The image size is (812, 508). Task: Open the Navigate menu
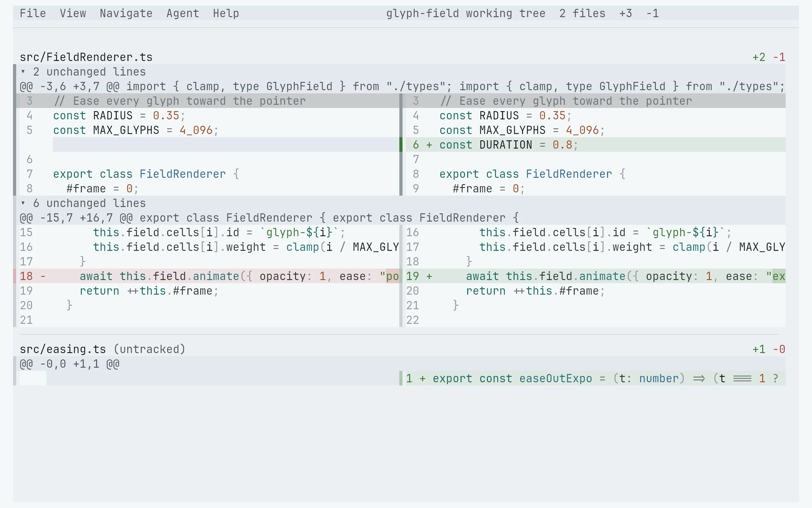[126, 13]
